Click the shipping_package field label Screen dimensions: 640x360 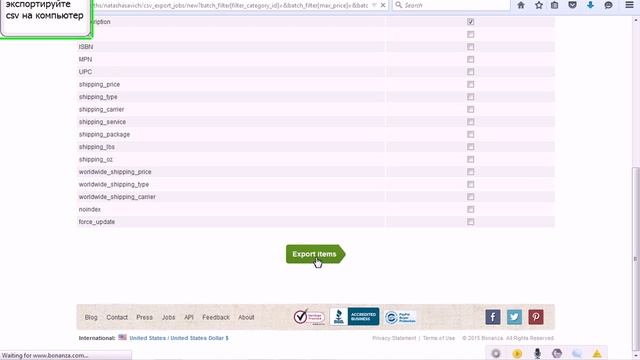pos(104,134)
